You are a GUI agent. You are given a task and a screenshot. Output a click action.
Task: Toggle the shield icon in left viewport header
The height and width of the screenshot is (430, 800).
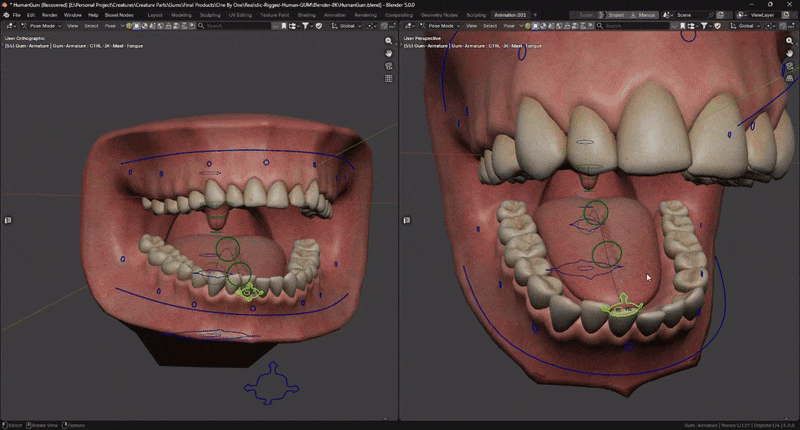pyautogui.click(x=318, y=26)
